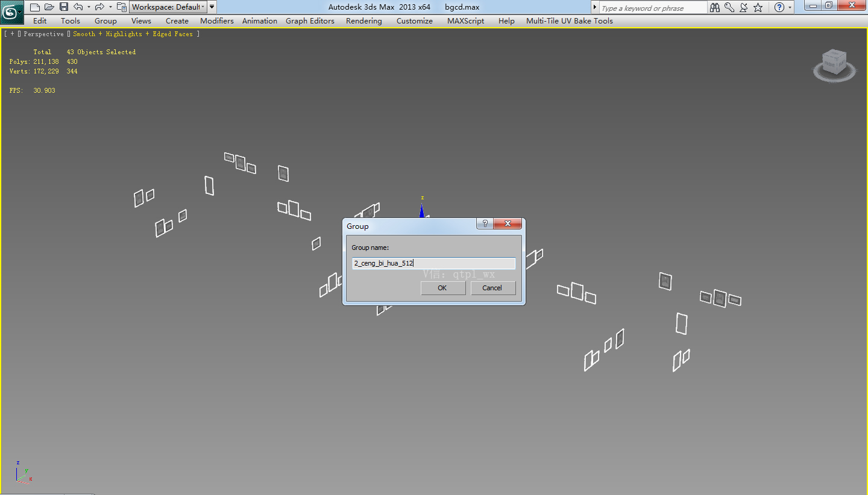Click the viewport [+] general label

(x=12, y=34)
